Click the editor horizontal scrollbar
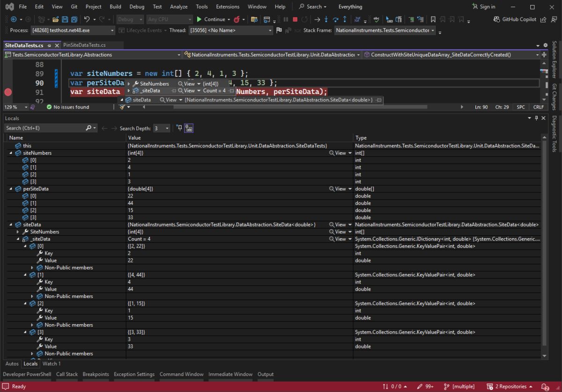562x392 pixels. click(300, 107)
